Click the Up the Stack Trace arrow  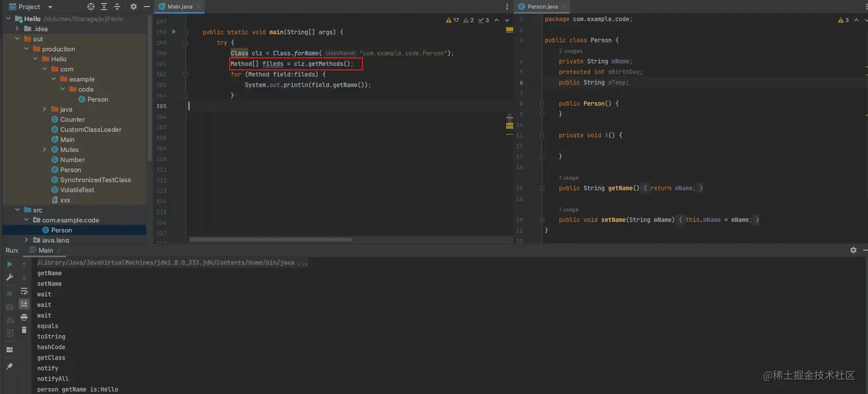24,264
